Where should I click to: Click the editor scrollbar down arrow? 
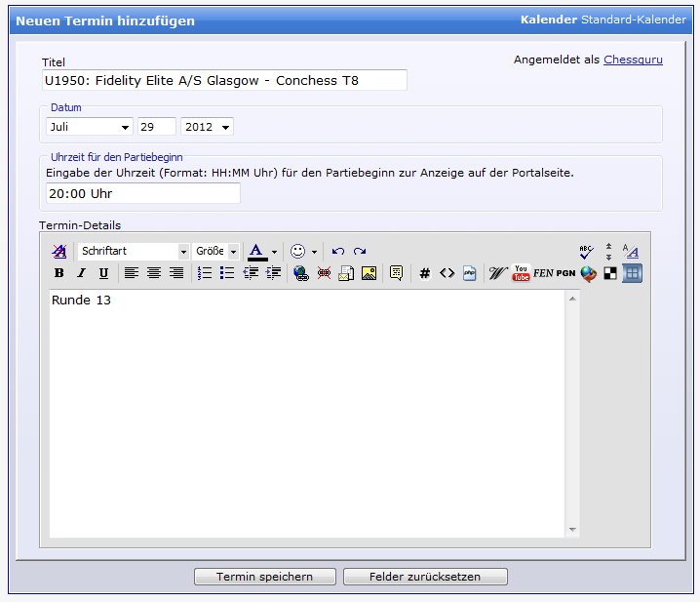coord(572,530)
